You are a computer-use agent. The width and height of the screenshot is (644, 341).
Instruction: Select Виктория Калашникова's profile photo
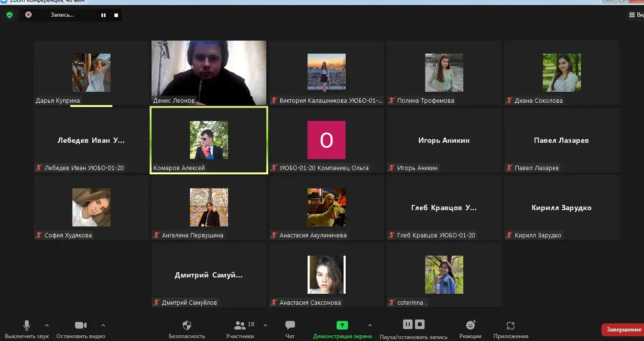327,73
